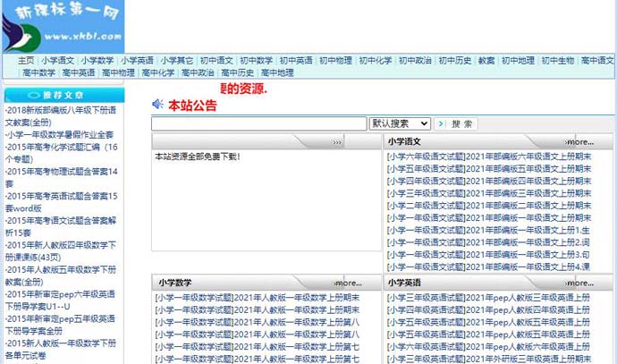617x364 pixels.
Task: Open 小学其它 navigation item
Action: (177, 61)
